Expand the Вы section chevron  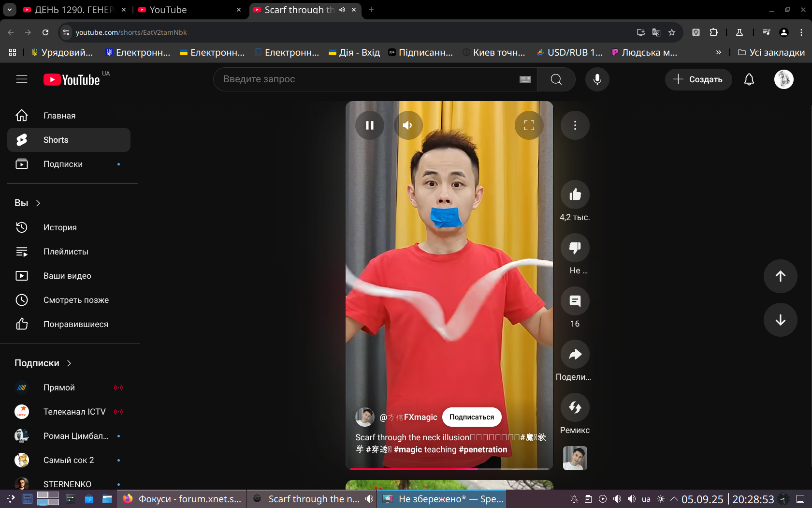pyautogui.click(x=38, y=203)
